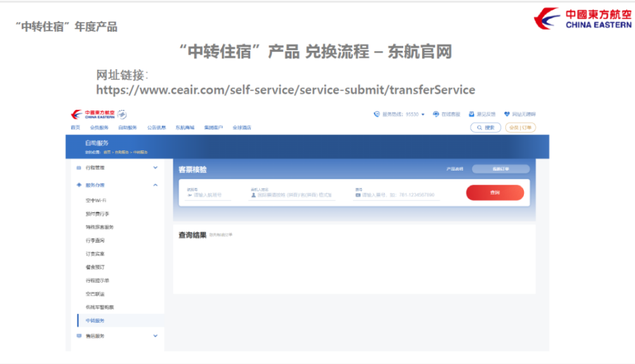This screenshot has height=364, width=635.
Task: Click the 服务办理 sidebar icon
Action: (x=79, y=185)
